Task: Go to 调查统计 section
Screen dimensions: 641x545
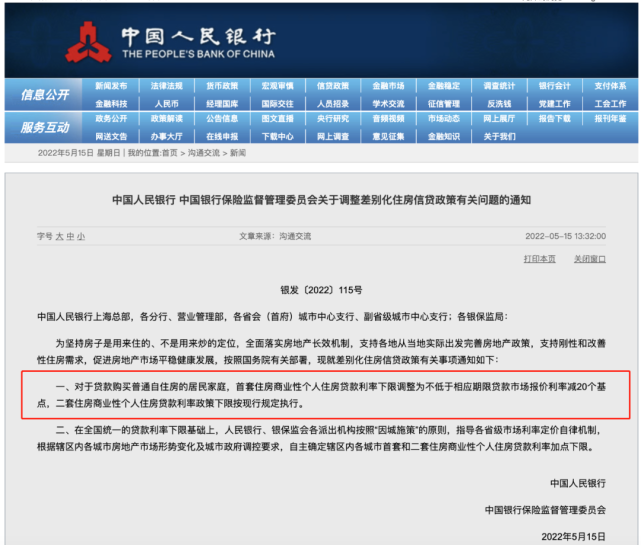Action: pyautogui.click(x=499, y=86)
